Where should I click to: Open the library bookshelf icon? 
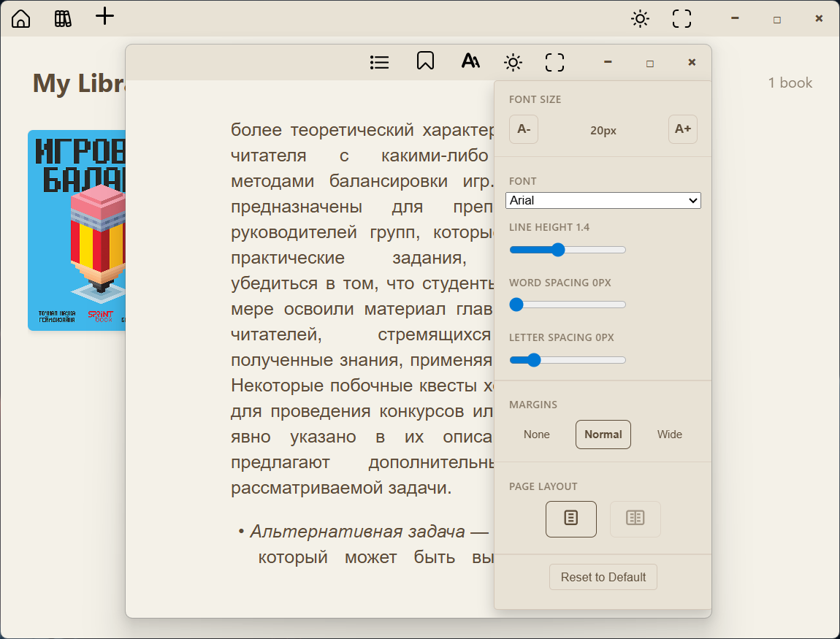pos(64,18)
